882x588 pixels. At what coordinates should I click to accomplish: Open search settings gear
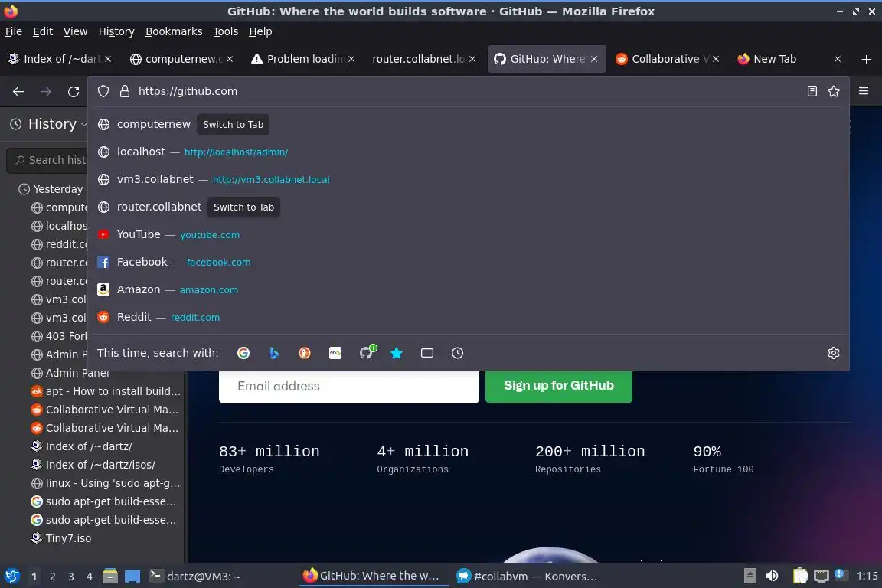click(x=834, y=353)
